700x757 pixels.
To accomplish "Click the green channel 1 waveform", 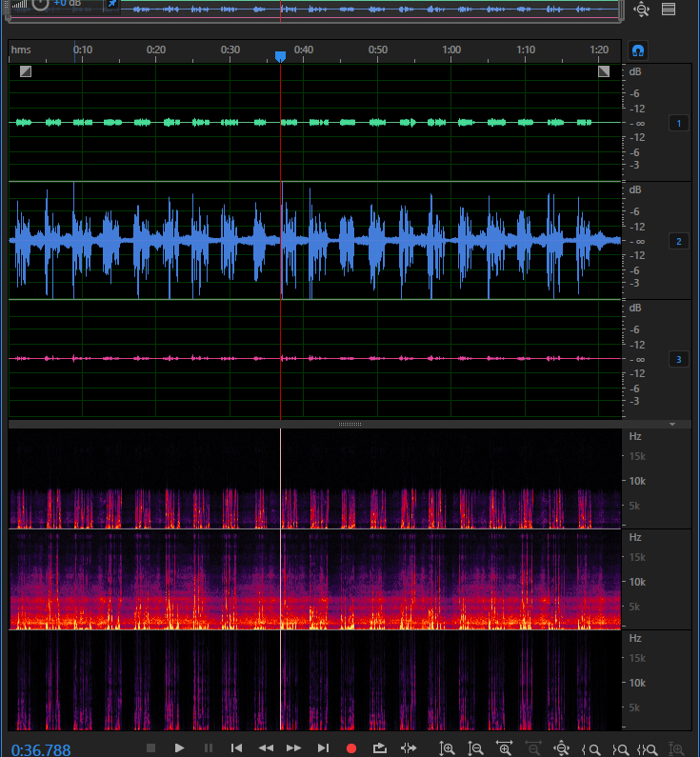I will [x=314, y=122].
